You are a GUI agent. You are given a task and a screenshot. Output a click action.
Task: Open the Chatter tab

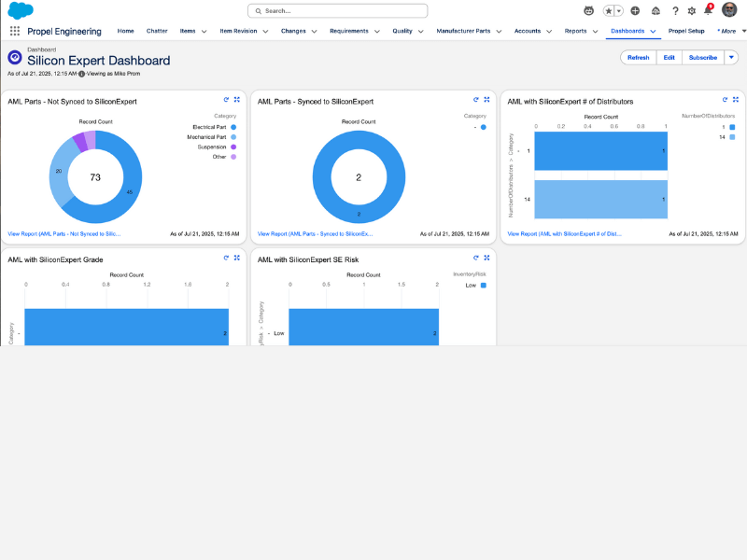(157, 31)
